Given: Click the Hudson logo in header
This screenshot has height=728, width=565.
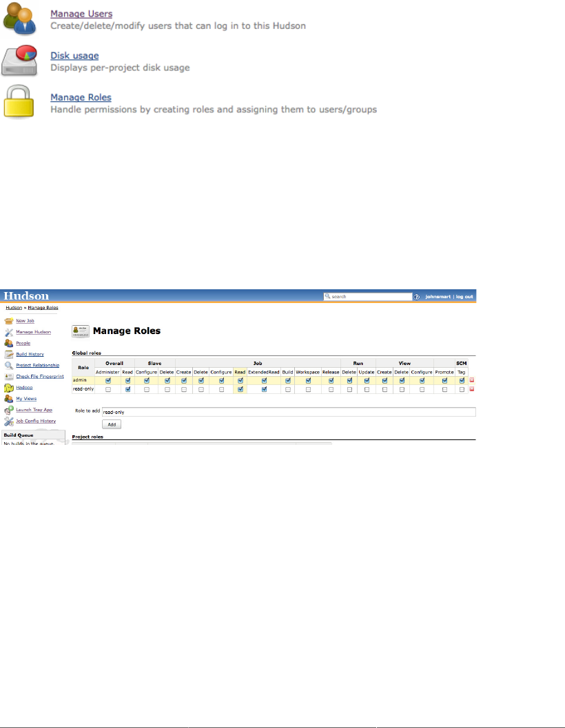Looking at the screenshot, I should pyautogui.click(x=26, y=295).
